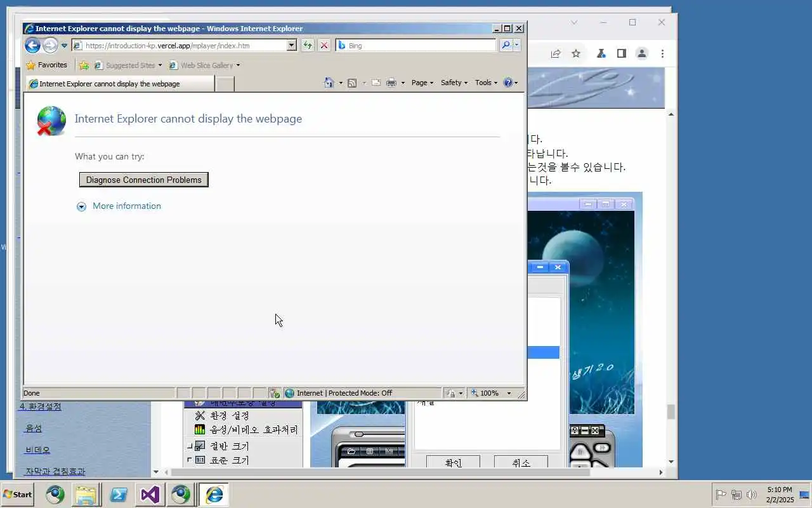This screenshot has height=508, width=812.
Task: Click the globe with red X icon
Action: pos(51,121)
